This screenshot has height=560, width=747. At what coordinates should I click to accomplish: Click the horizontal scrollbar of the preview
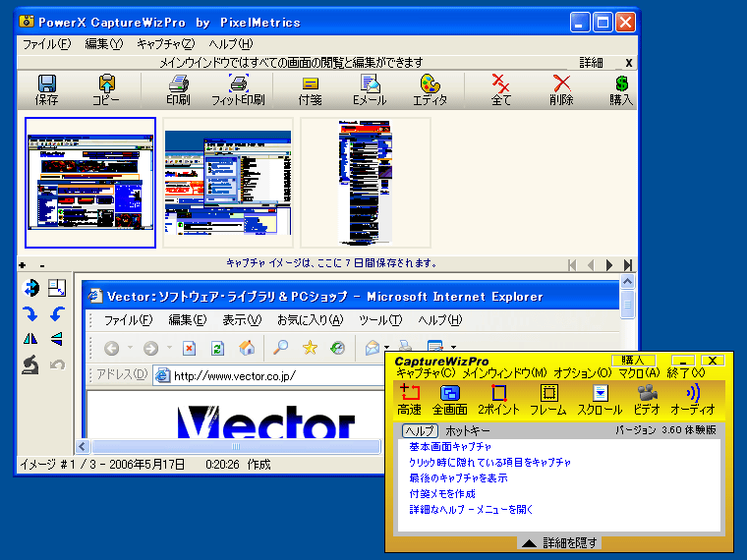tap(236, 446)
